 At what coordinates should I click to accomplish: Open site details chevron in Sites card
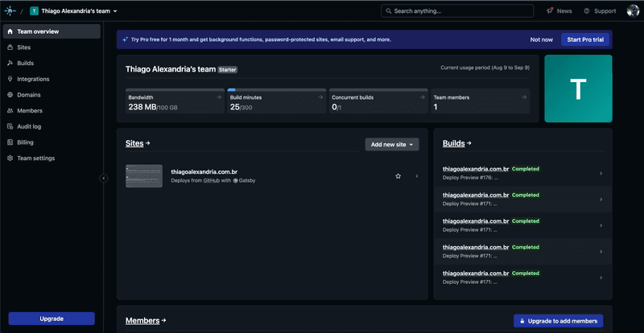(x=417, y=176)
